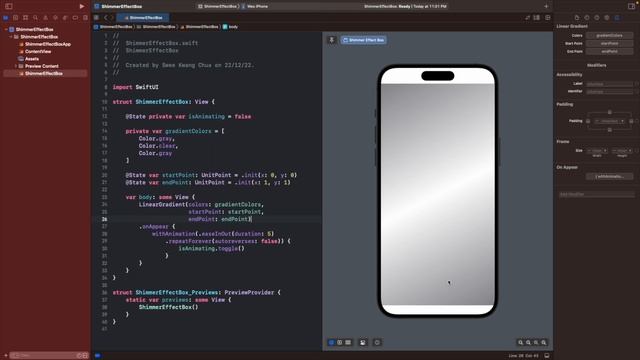Switch preview to live mode
The image size is (640, 360).
click(x=331, y=342)
